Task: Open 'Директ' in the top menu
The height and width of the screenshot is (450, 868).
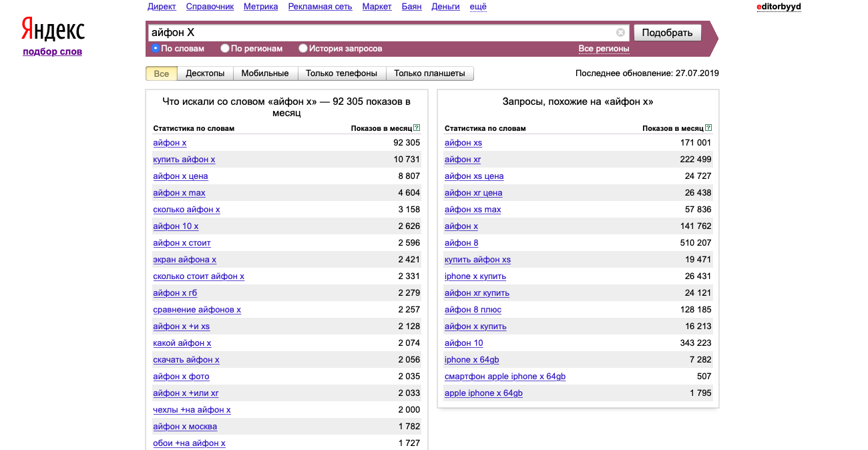Action: click(162, 7)
